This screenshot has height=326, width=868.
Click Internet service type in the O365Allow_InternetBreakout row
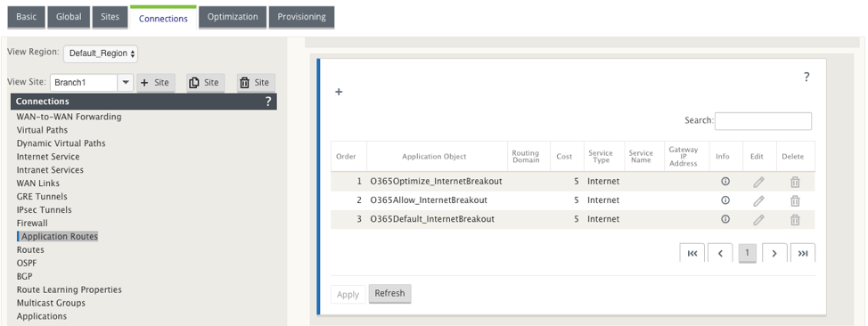(x=603, y=200)
